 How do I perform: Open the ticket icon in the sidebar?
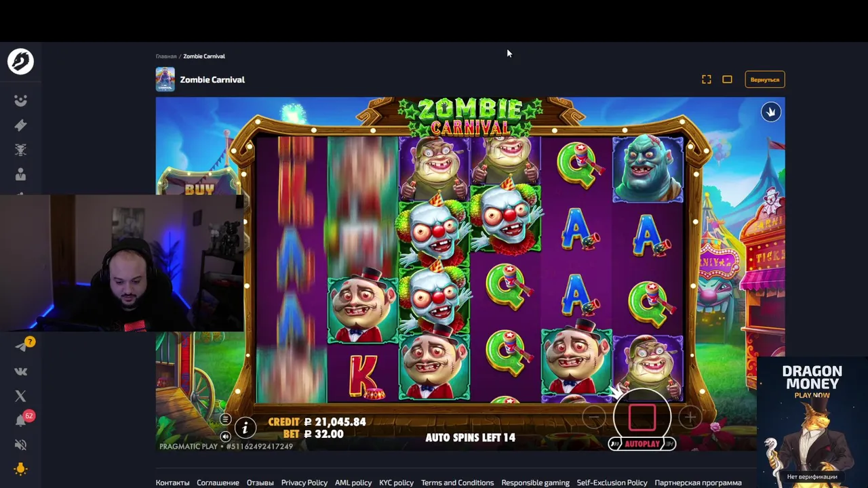pos(20,125)
